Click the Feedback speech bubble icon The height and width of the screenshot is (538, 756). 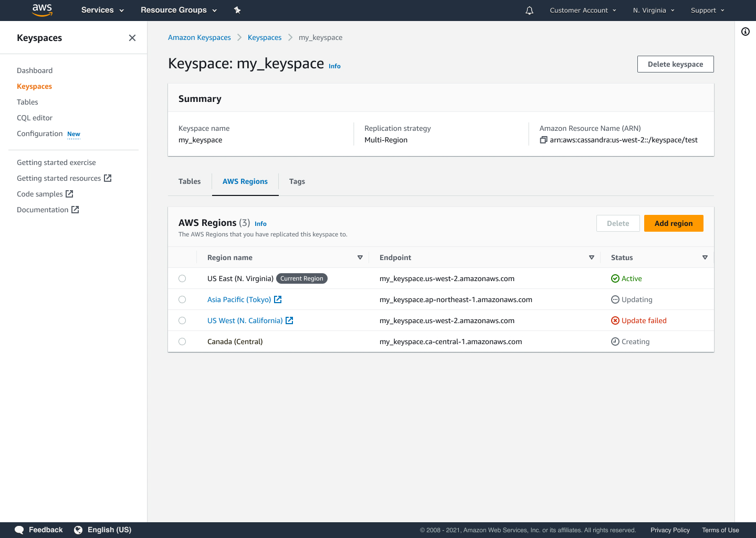[19, 530]
